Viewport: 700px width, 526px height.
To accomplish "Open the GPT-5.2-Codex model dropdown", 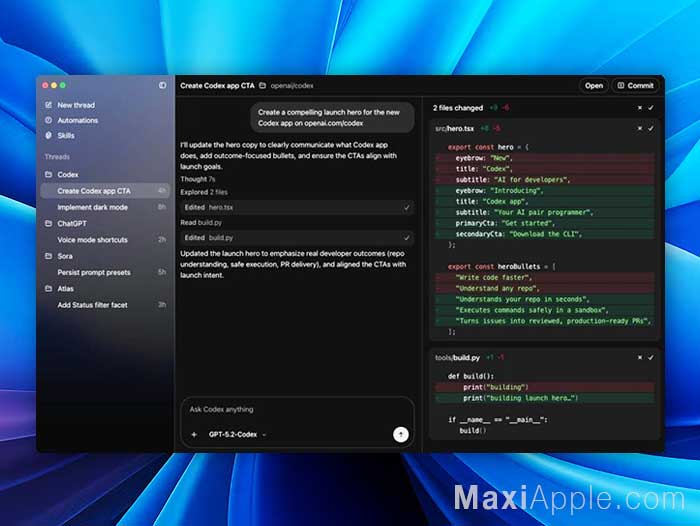I will coord(237,434).
